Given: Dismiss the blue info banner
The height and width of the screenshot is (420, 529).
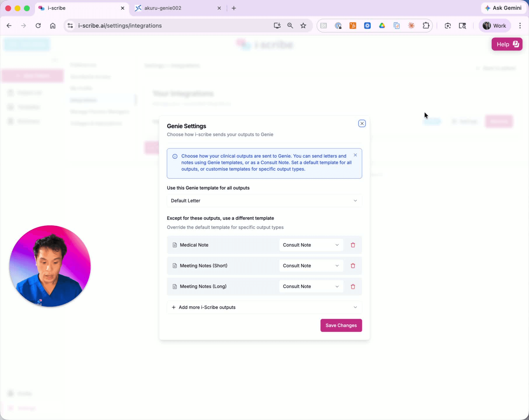Looking at the screenshot, I should (355, 155).
